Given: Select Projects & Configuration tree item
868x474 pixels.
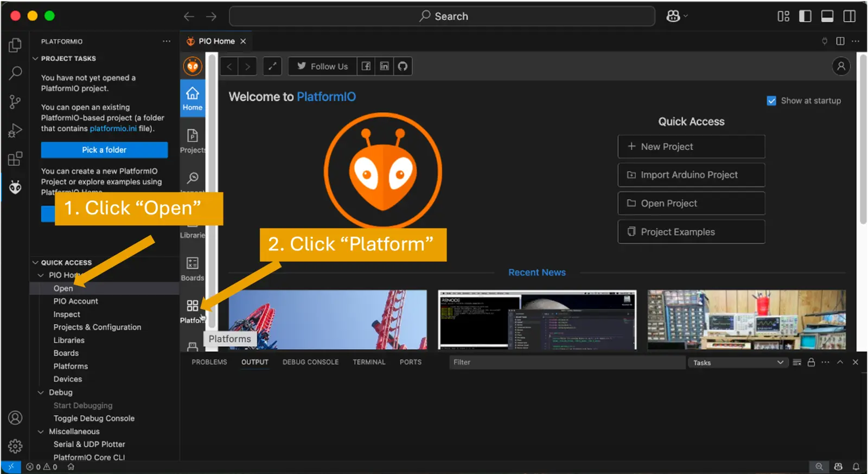Looking at the screenshot, I should [97, 327].
